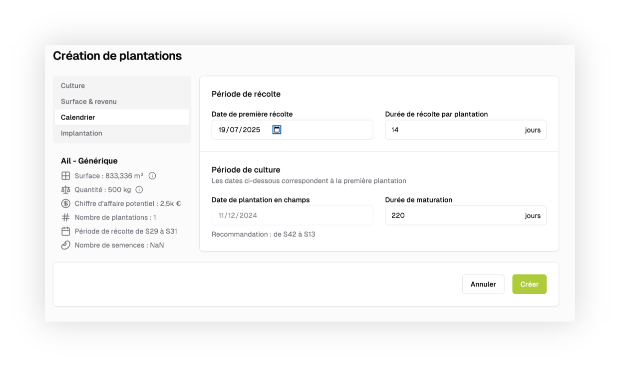Click the dollar icon beside Chiffre d'affaire potentiel
Image resolution: width=620 pixels, height=367 pixels.
pos(66,204)
